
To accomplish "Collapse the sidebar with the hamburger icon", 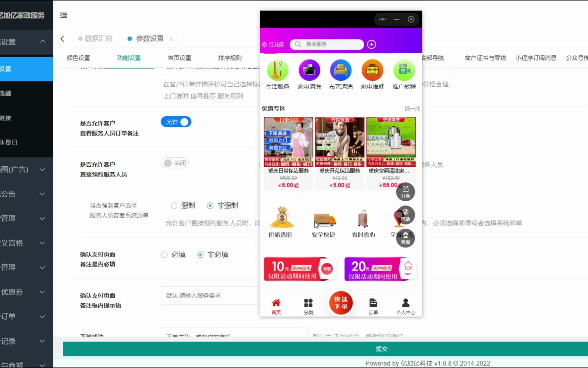I will pyautogui.click(x=63, y=15).
